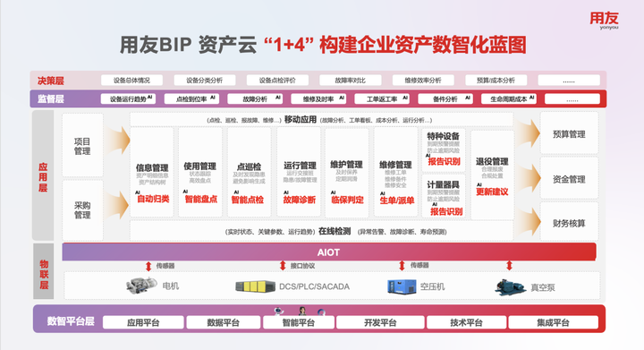The width and height of the screenshot is (644, 350).
Task: Click the electric motor (电机) image
Action: pos(141,285)
